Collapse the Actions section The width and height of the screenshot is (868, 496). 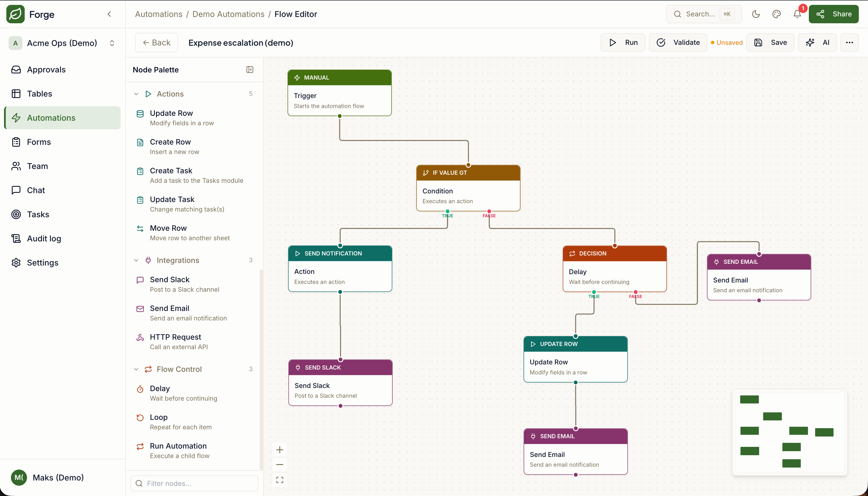click(x=136, y=94)
